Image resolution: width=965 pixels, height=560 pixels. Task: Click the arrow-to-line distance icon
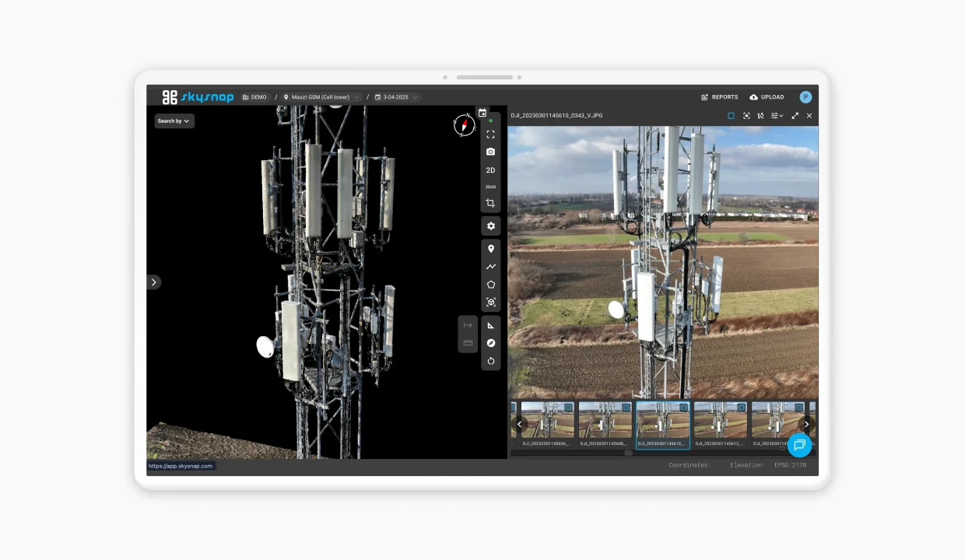[468, 325]
